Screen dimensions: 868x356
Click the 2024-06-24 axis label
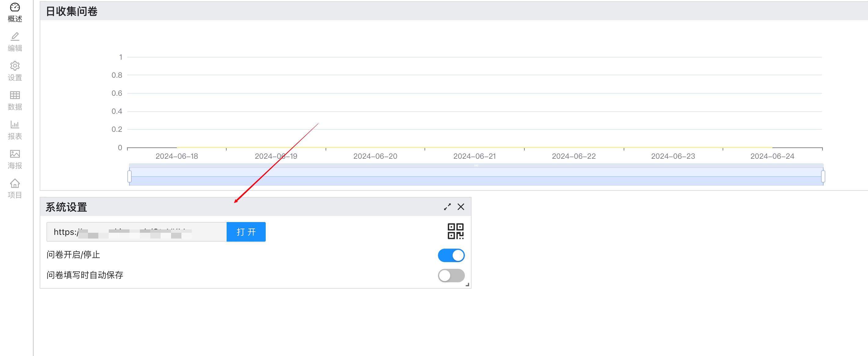click(772, 156)
